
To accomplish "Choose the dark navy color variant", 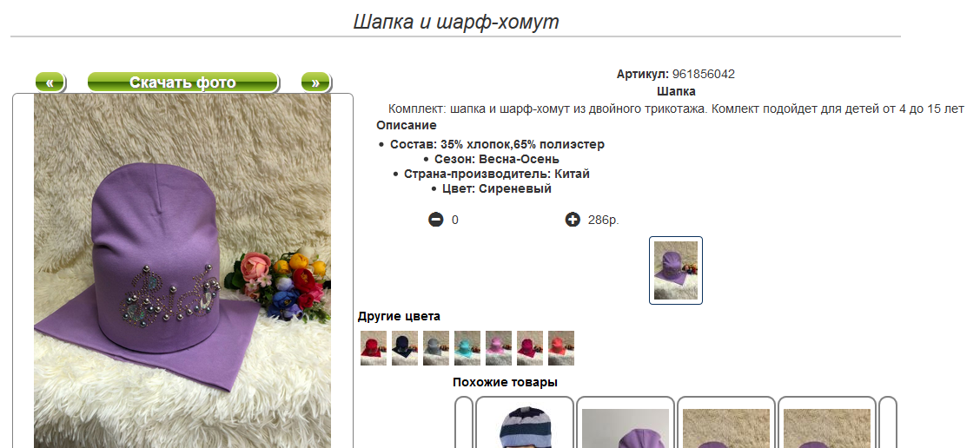I will 405,348.
